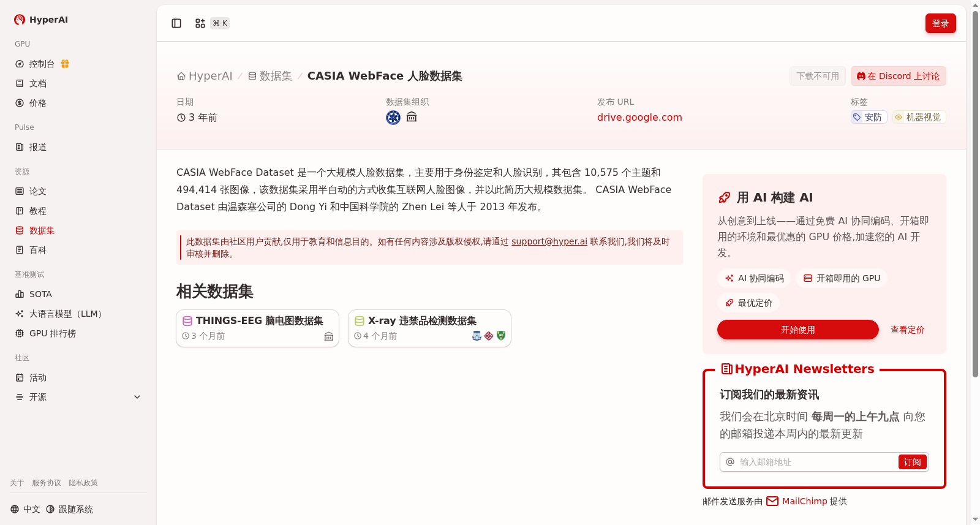Open the command palette ⌘K icon
The height and width of the screenshot is (525, 980).
[x=200, y=23]
